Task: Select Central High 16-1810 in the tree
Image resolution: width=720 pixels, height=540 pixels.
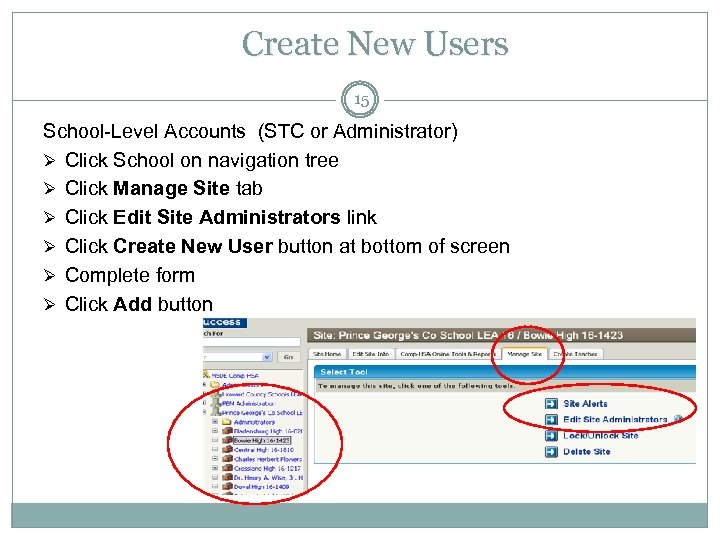Action: (x=264, y=450)
